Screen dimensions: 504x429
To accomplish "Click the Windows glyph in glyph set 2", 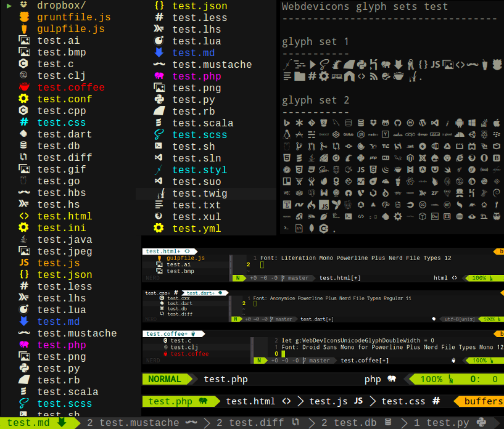I will pyautogui.click(x=472, y=123).
